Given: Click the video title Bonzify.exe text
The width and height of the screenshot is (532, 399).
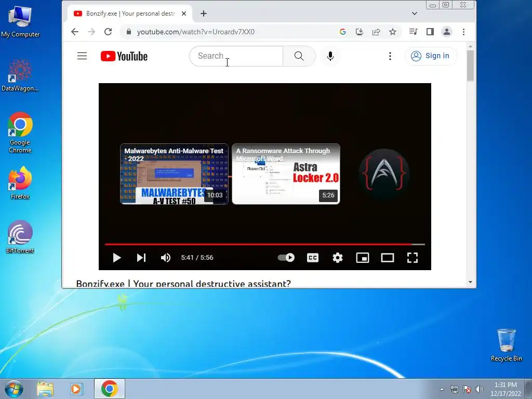Looking at the screenshot, I should pos(183,283).
